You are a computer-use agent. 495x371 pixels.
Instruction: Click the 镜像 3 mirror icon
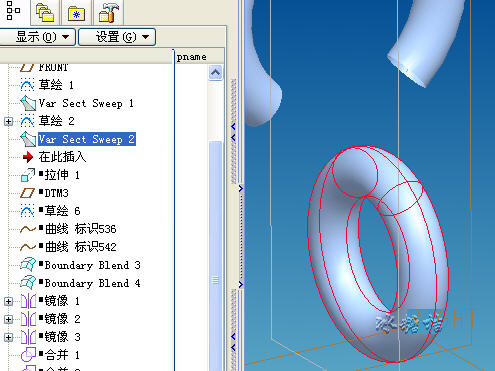coord(28,337)
